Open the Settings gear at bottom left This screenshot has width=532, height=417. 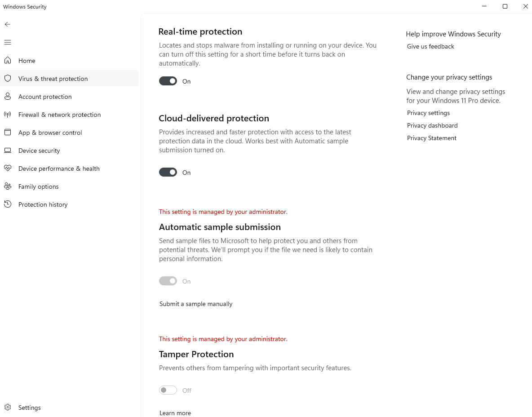[x=8, y=407]
